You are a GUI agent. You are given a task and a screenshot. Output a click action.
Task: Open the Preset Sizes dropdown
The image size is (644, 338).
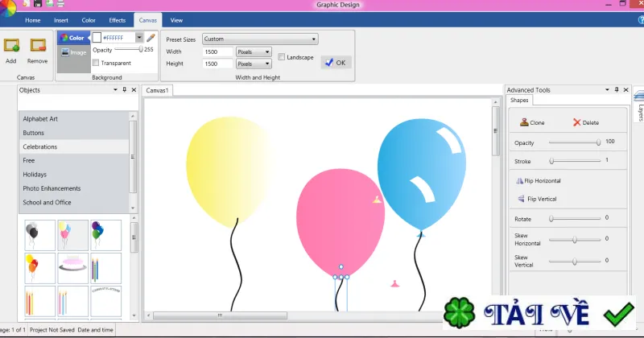pyautogui.click(x=260, y=39)
